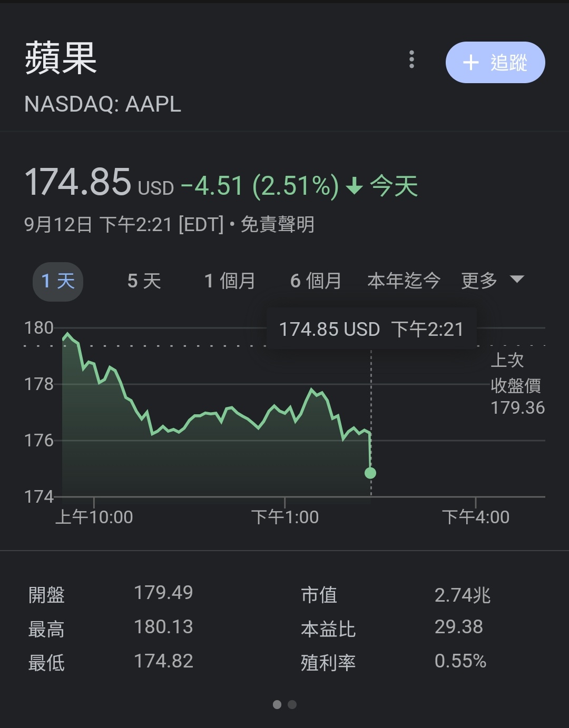Open the three-dot more options menu

coord(412,59)
